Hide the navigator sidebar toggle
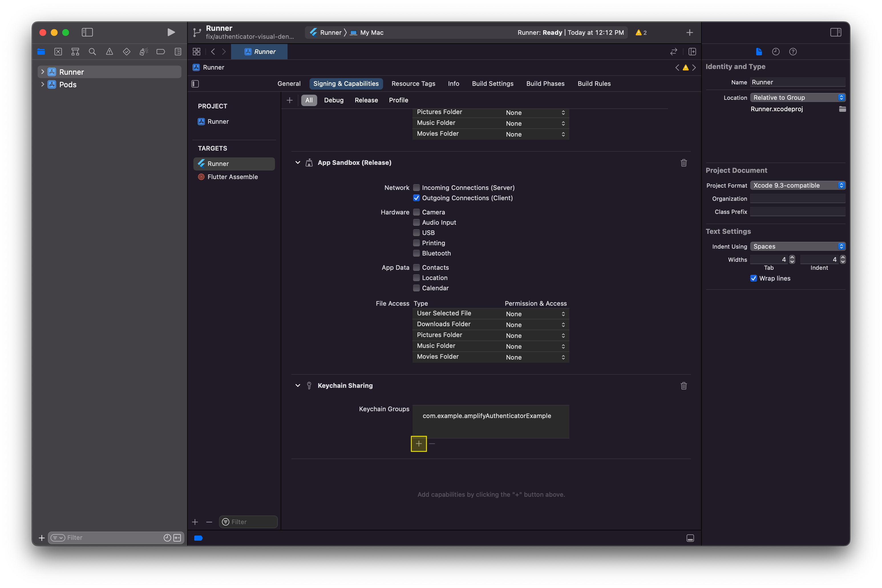Viewport: 882px width, 588px height. (87, 32)
